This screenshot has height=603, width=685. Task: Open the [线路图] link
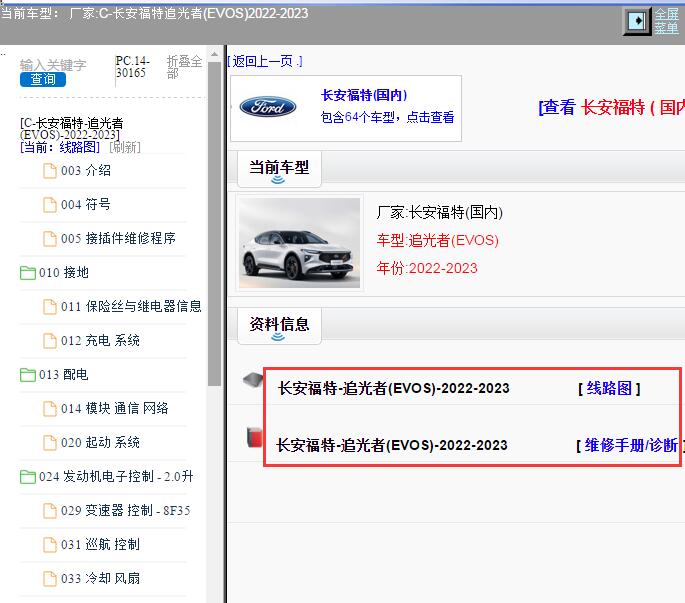pos(609,388)
